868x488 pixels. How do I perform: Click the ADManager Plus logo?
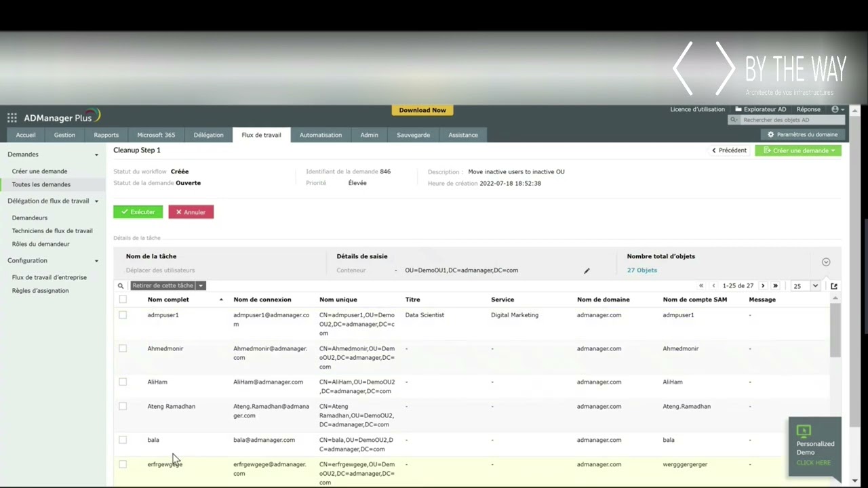click(x=62, y=117)
